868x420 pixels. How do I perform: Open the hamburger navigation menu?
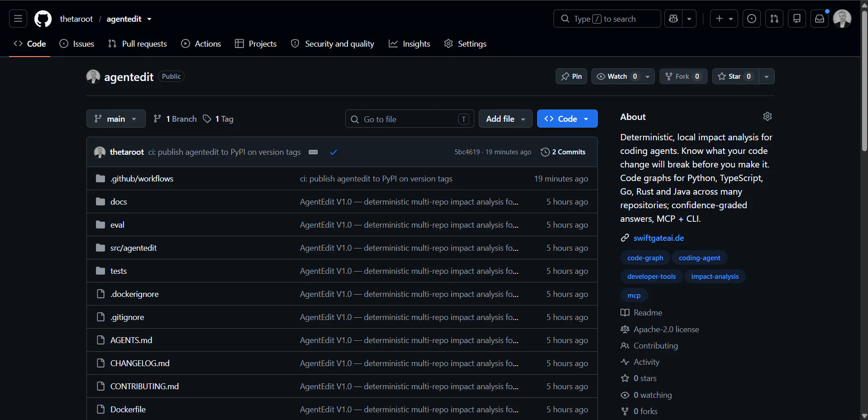click(18, 19)
